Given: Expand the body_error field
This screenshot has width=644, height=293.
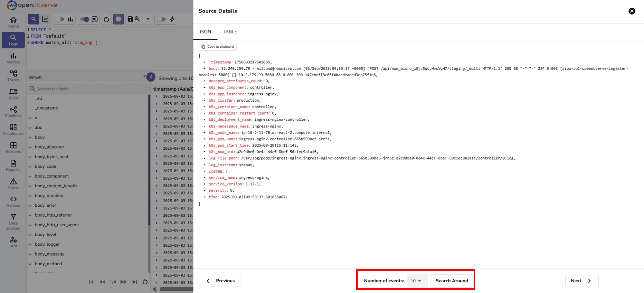Looking at the screenshot, I should (x=29, y=205).
